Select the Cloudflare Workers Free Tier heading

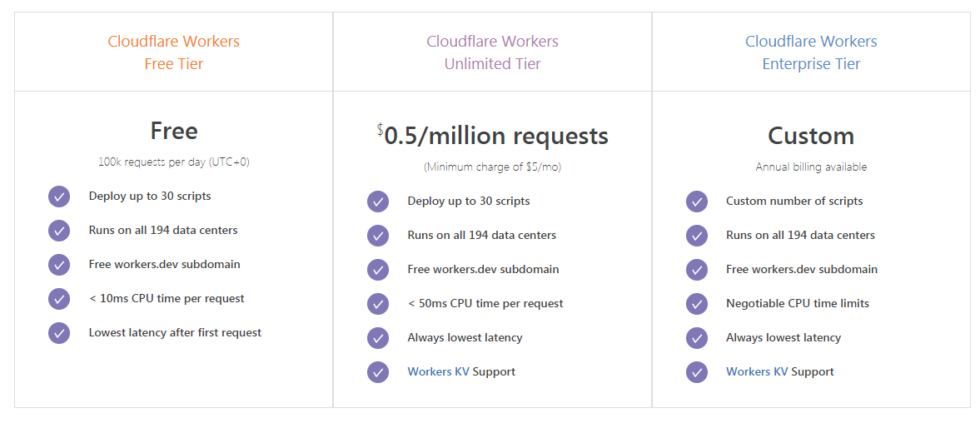(174, 52)
